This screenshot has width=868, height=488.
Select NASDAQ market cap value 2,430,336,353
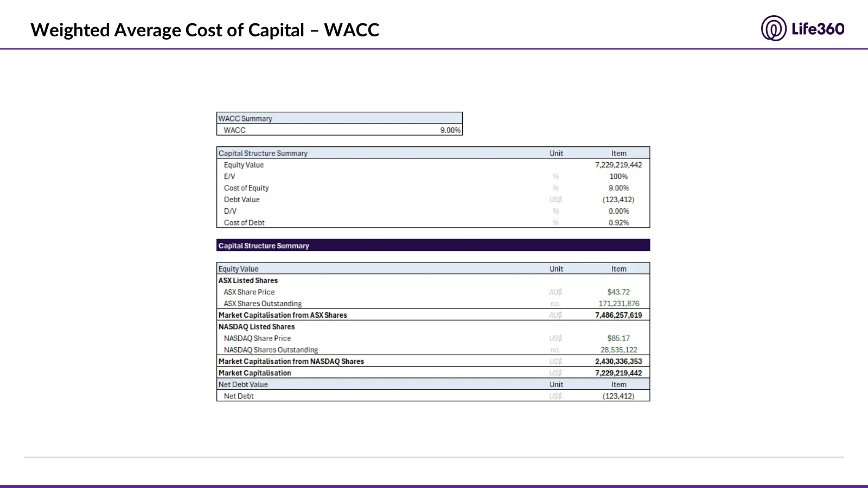click(618, 361)
